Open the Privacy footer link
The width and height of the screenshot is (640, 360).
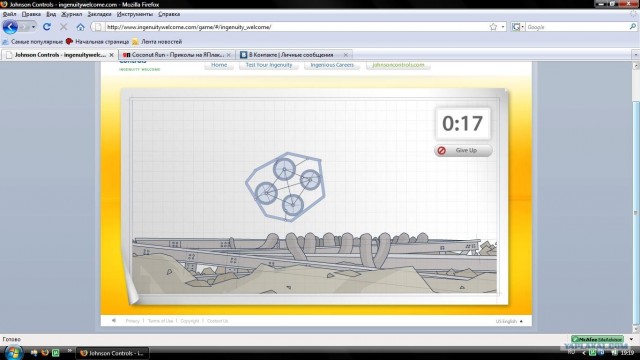point(132,321)
